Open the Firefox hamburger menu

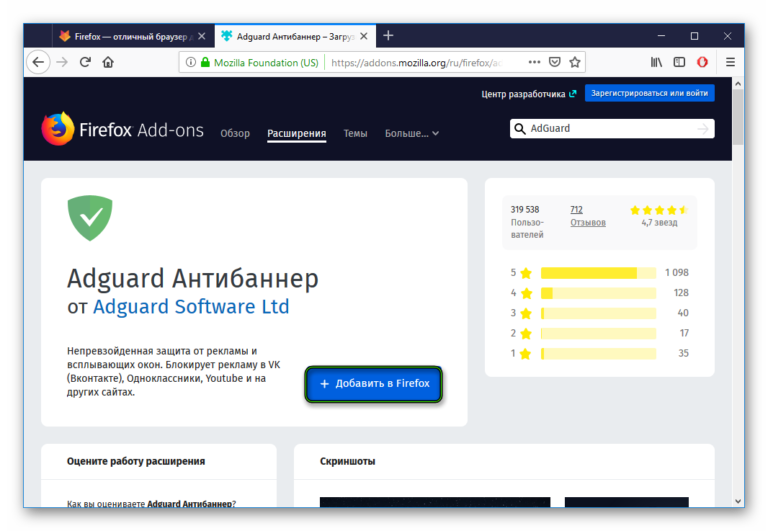tap(730, 62)
